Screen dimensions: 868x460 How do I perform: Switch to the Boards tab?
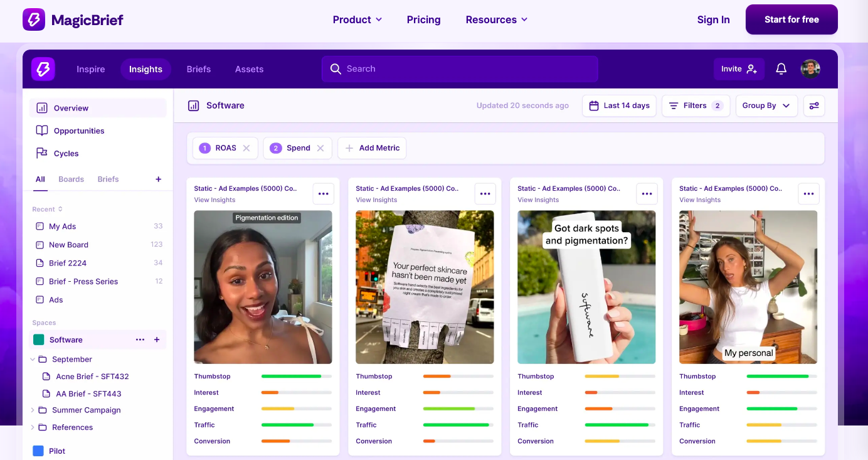coord(71,179)
